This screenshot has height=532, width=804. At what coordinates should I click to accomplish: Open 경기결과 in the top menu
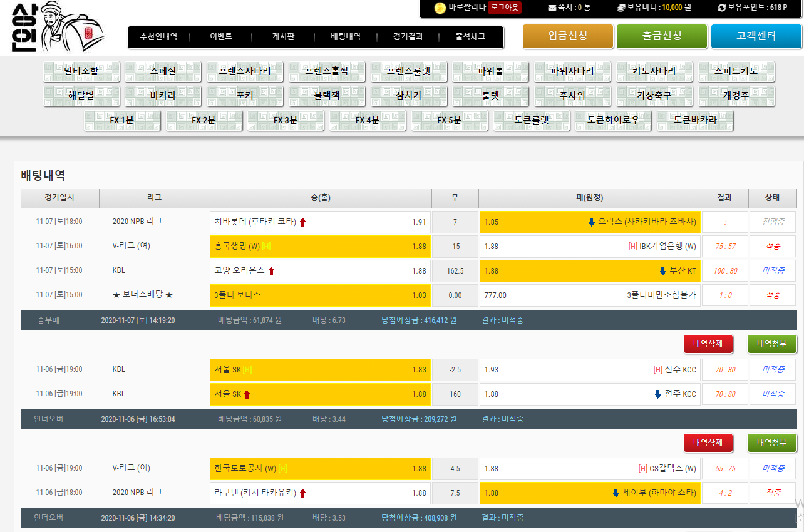pyautogui.click(x=408, y=37)
